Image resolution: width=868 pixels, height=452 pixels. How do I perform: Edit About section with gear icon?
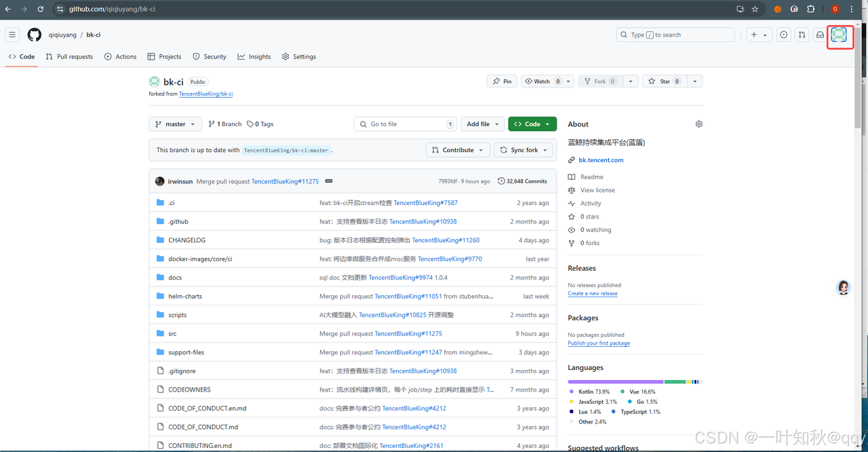pos(698,124)
